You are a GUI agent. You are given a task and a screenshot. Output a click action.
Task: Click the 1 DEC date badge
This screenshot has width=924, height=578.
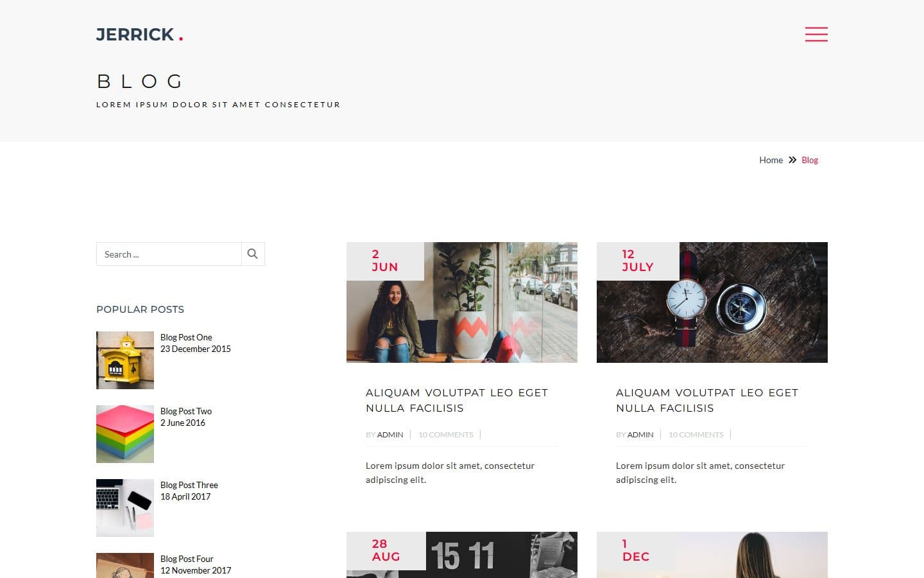click(x=636, y=550)
